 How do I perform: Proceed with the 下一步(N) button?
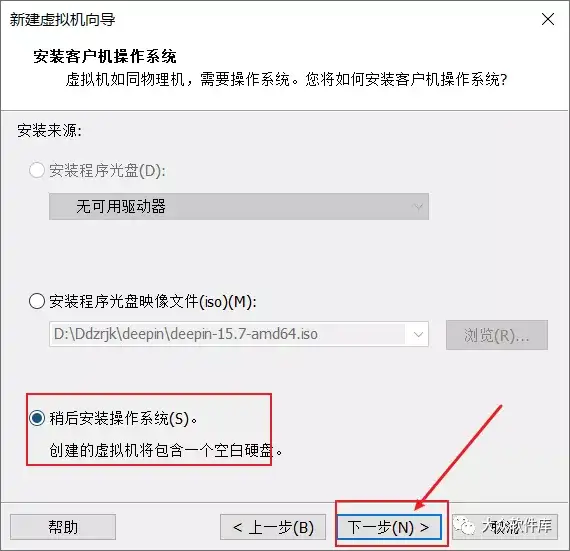tap(389, 527)
